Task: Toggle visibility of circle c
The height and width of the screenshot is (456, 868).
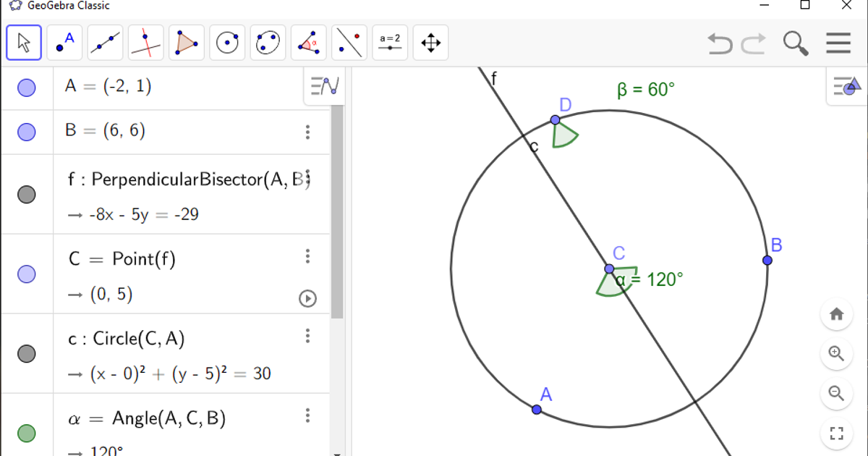Action: [x=27, y=353]
